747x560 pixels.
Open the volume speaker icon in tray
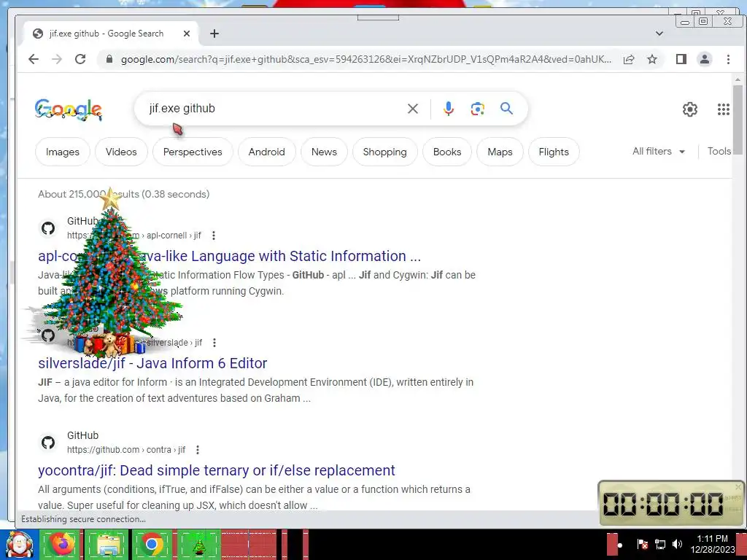coord(677,544)
